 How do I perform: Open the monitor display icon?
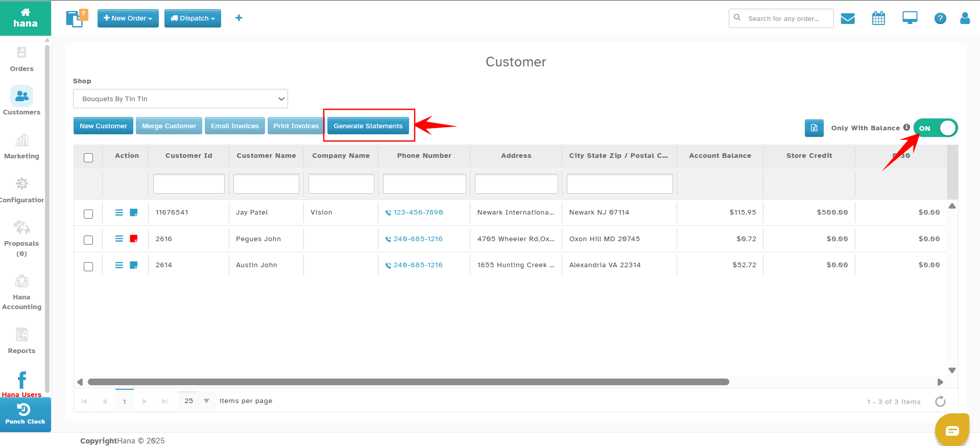coord(910,18)
